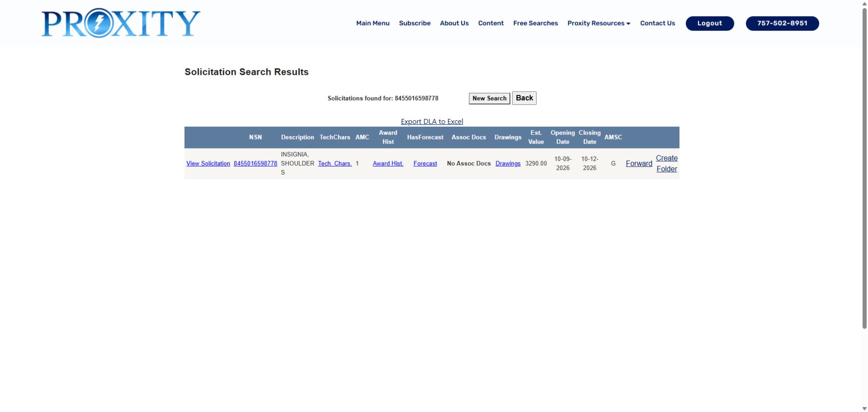Select the AMSC value G
868x412 pixels.
(613, 164)
